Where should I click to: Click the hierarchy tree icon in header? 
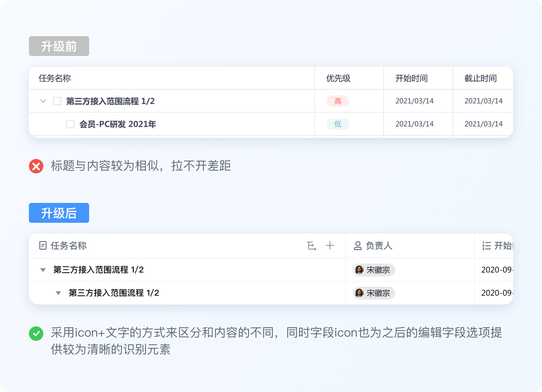[x=312, y=246]
